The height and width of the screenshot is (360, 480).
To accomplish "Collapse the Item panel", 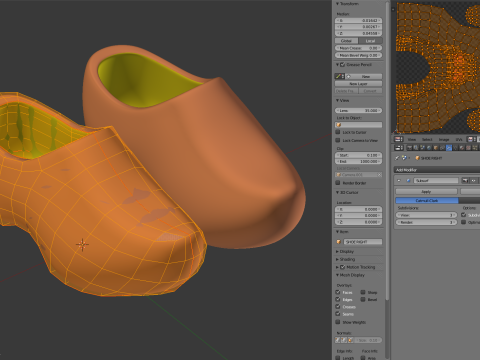I will pyautogui.click(x=337, y=232).
